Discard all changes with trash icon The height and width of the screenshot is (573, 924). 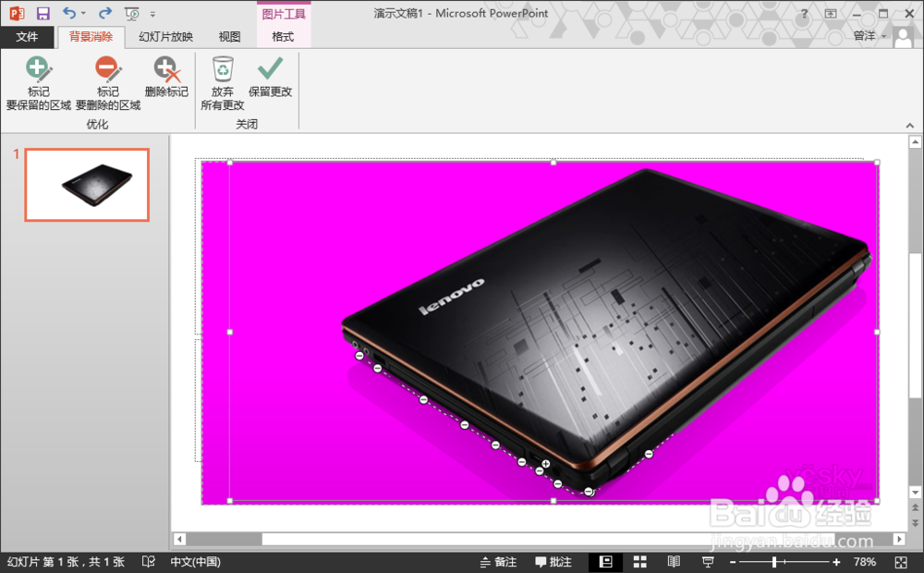pos(222,84)
